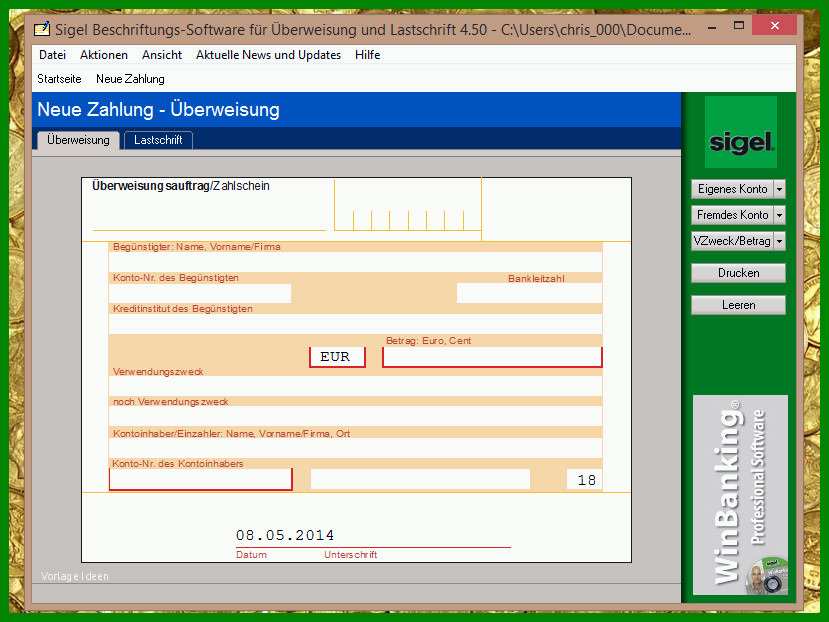Image resolution: width=829 pixels, height=622 pixels.
Task: Go to Startseite
Action: pos(59,79)
